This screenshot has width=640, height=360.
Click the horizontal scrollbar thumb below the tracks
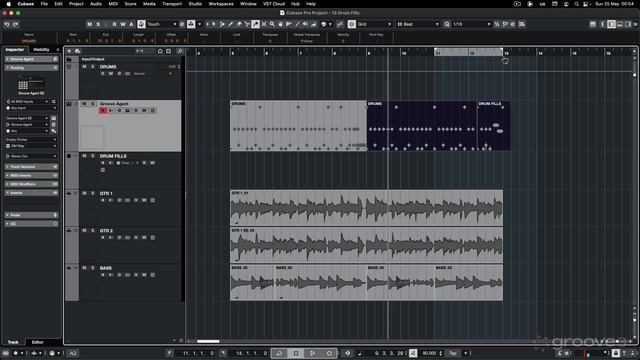point(208,341)
